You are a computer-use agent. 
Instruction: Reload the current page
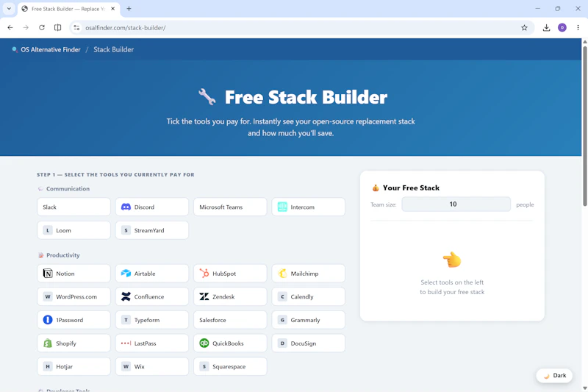coord(42,28)
